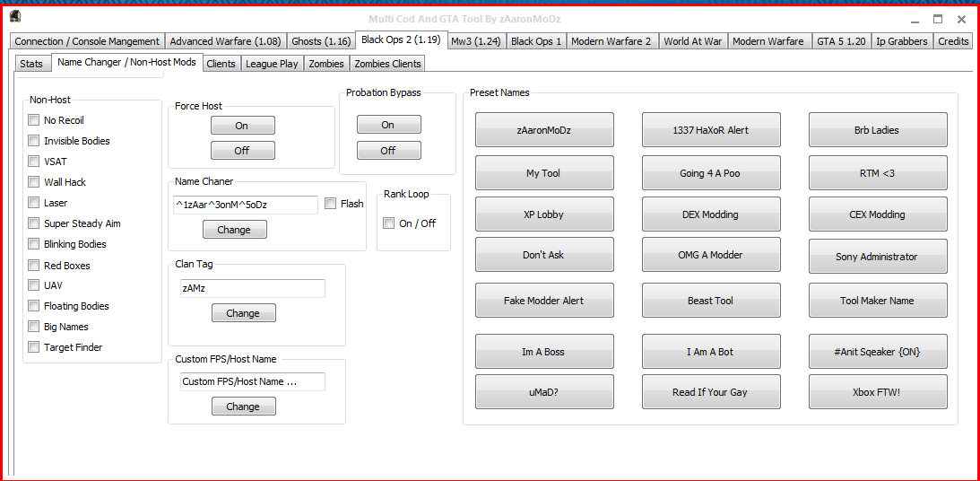This screenshot has width=980, height=481.
Task: Choose Brb Ladies preset name
Action: point(878,130)
